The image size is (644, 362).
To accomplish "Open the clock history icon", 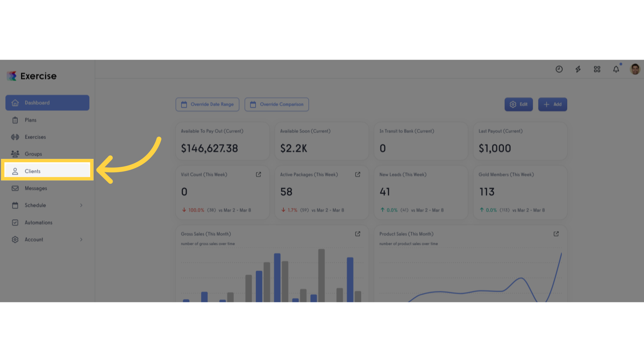I will [559, 69].
